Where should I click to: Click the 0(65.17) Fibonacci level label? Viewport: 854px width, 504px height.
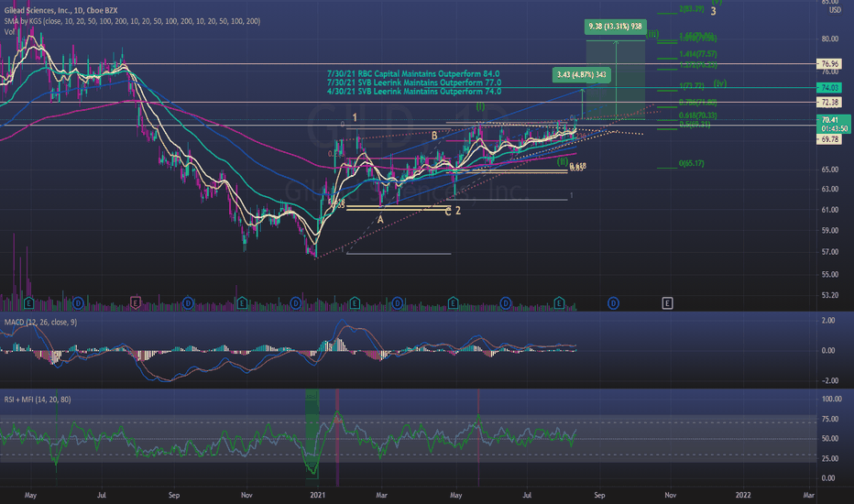691,163
